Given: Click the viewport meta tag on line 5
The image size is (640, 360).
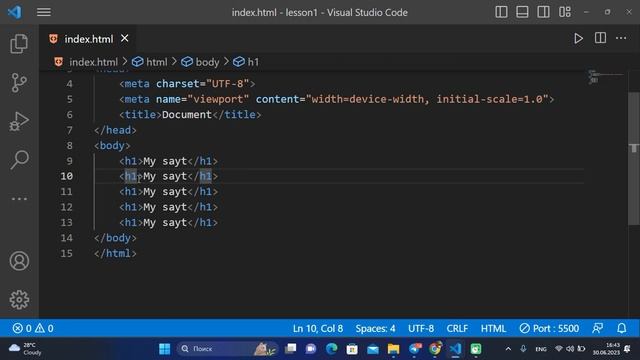Looking at the screenshot, I should point(337,99).
